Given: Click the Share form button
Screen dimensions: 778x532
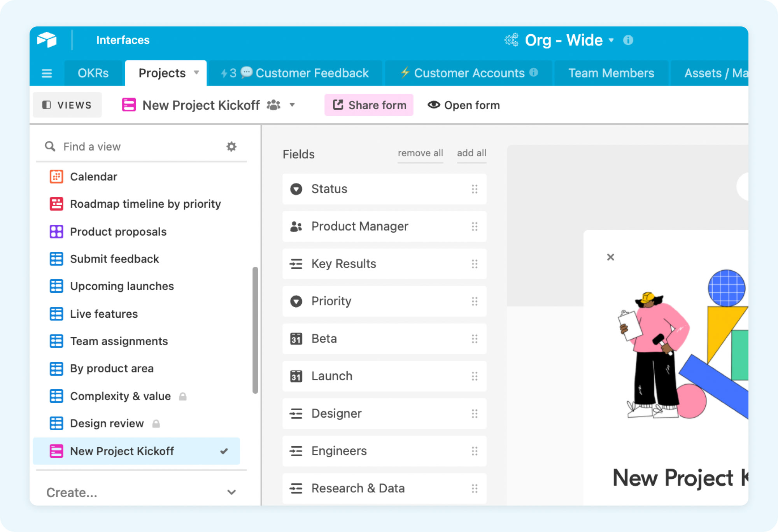Looking at the screenshot, I should (x=369, y=105).
